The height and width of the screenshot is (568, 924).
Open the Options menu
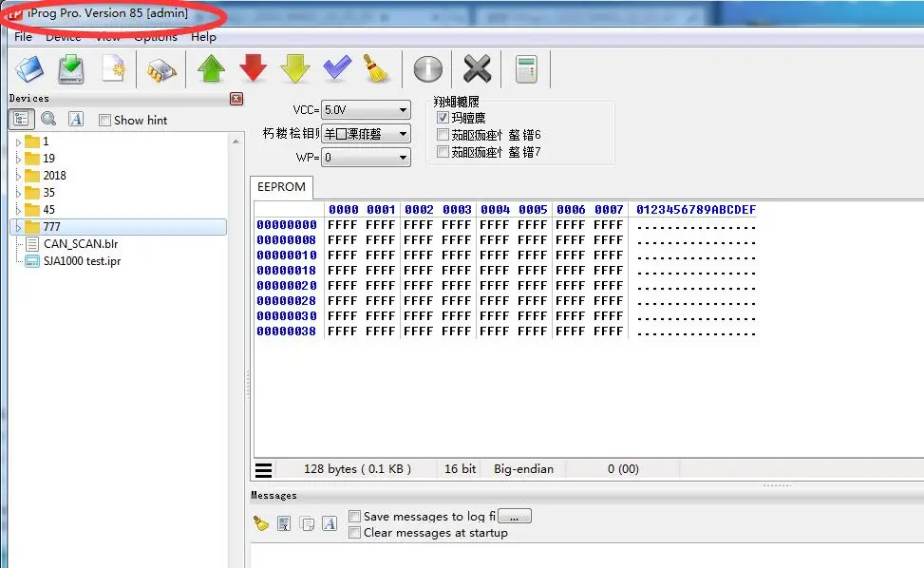coord(156,36)
